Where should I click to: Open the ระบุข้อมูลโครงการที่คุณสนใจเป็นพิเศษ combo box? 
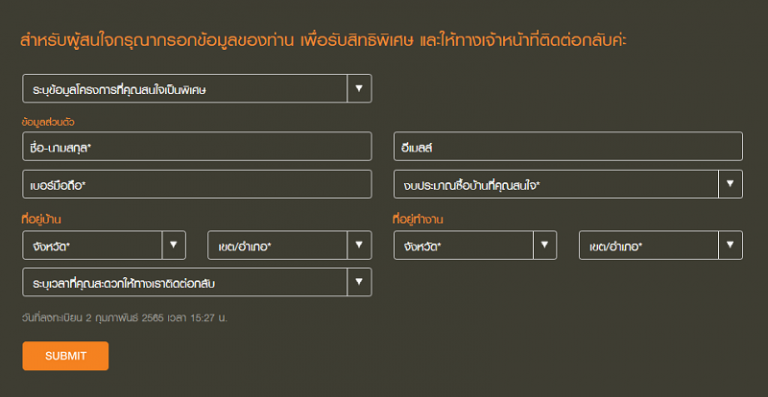coord(197,89)
